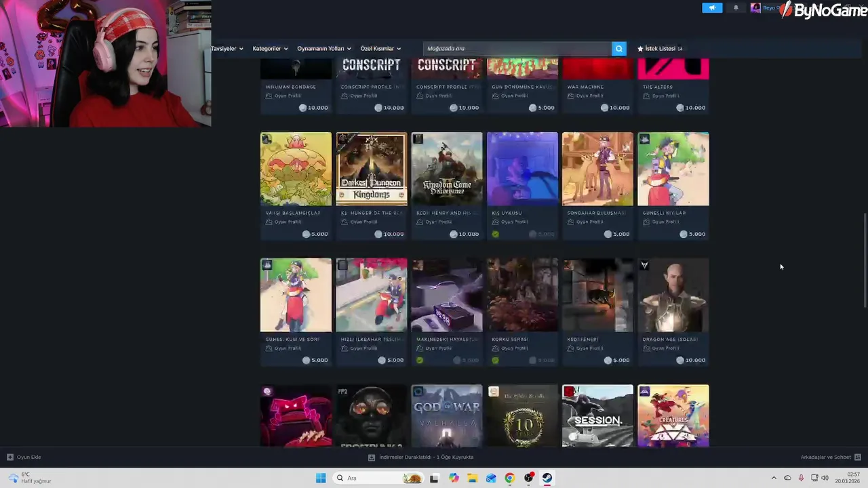This screenshot has height=488, width=868.
Task: Expand the Kategoriler dropdown menu
Action: (x=270, y=49)
